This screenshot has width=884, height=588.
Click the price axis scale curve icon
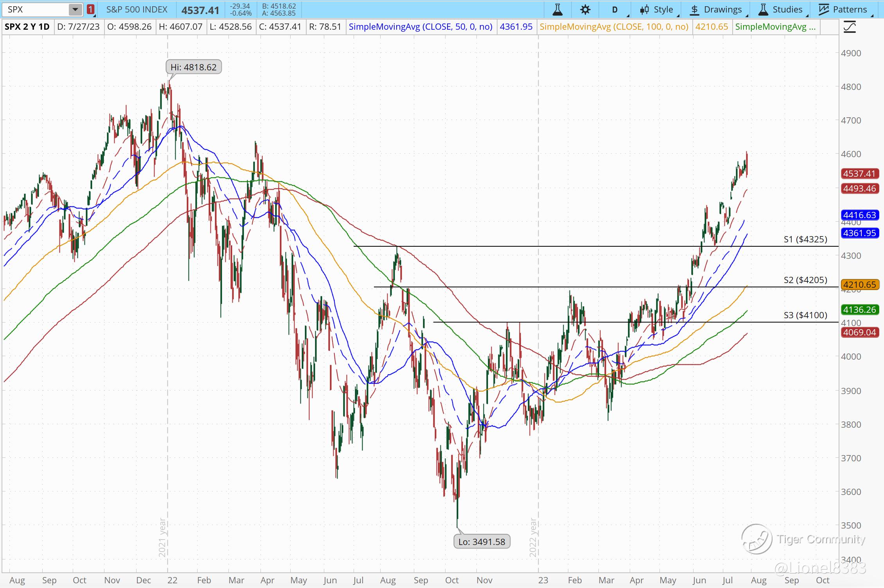click(850, 27)
